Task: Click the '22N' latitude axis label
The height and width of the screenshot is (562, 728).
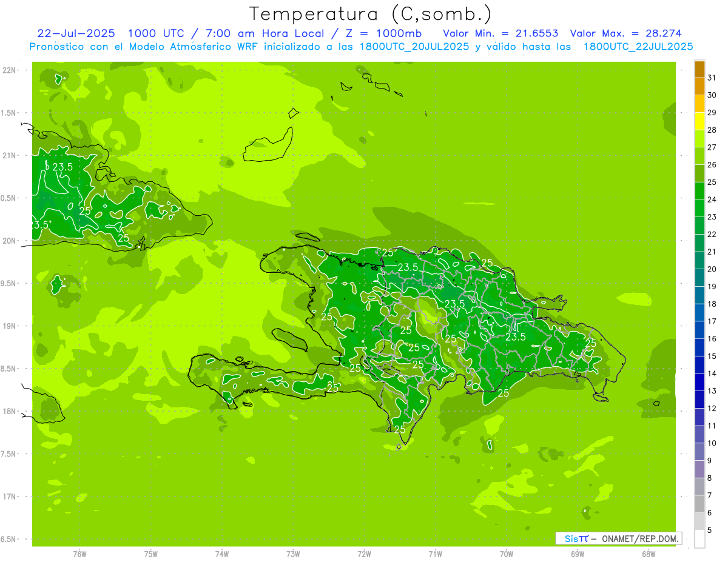Action: tap(9, 70)
